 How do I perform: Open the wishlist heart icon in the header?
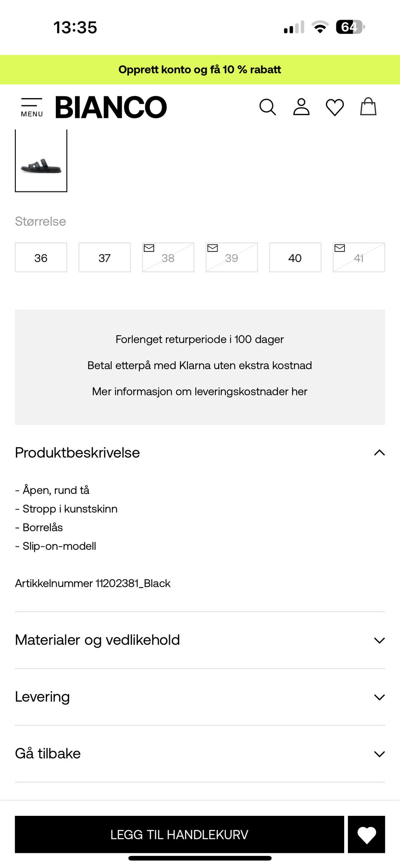pos(334,107)
